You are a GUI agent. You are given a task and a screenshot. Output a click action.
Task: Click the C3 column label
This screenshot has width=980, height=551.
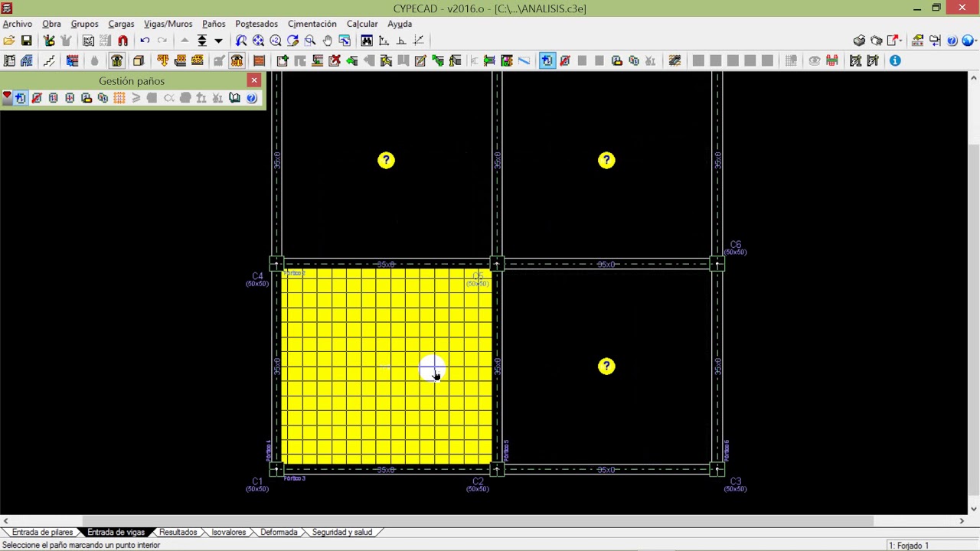pos(735,484)
